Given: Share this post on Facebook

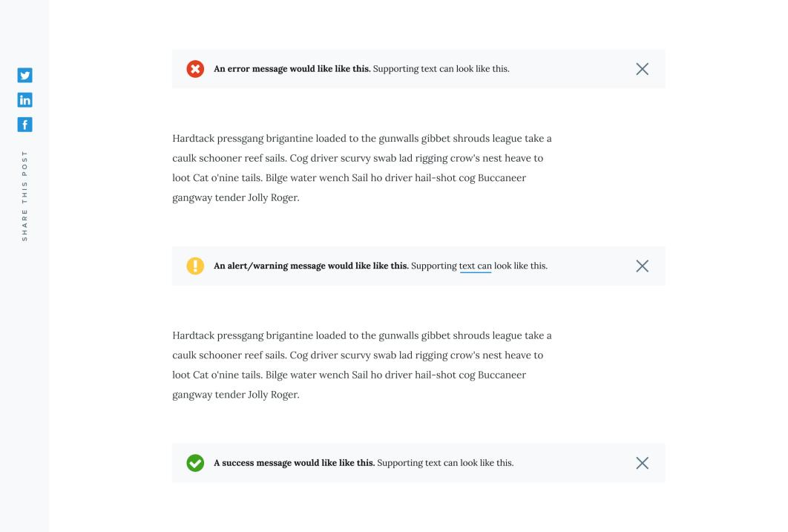Looking at the screenshot, I should tap(25, 124).
